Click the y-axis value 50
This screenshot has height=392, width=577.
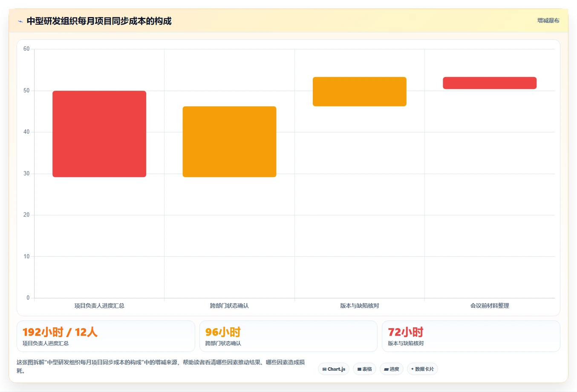(26, 91)
